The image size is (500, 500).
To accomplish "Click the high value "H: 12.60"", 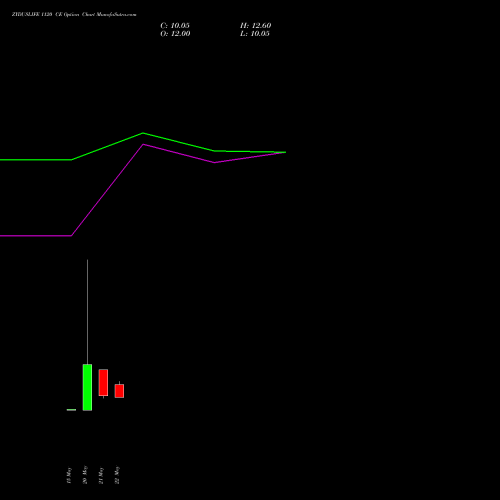I will click(256, 26).
